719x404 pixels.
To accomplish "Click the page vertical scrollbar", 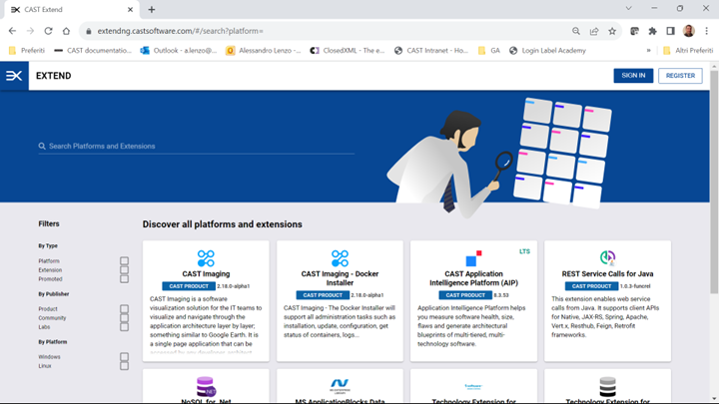I will (714, 181).
